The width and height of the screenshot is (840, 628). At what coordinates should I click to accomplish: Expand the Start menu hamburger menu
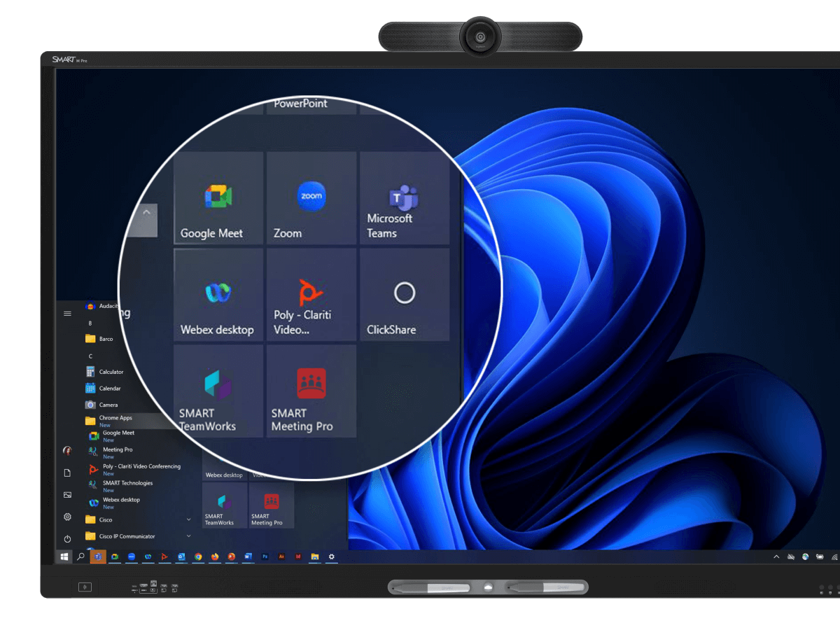coord(67,314)
